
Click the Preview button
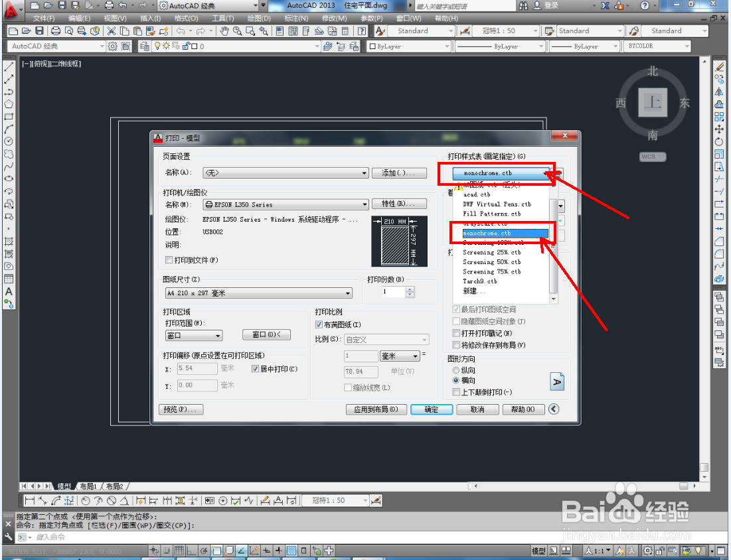(181, 409)
